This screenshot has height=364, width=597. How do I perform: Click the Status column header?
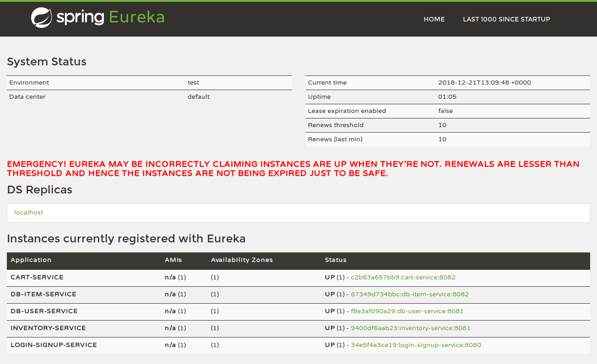pyautogui.click(x=335, y=260)
